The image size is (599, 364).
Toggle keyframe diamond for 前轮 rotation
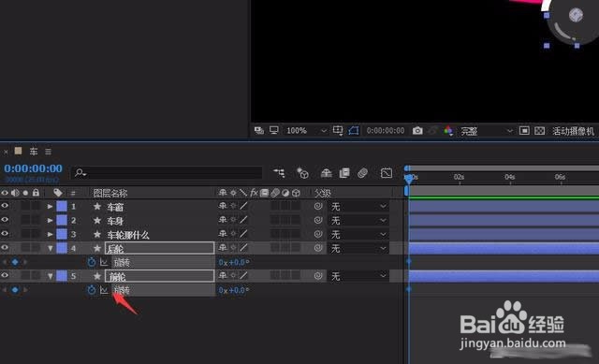(x=15, y=290)
